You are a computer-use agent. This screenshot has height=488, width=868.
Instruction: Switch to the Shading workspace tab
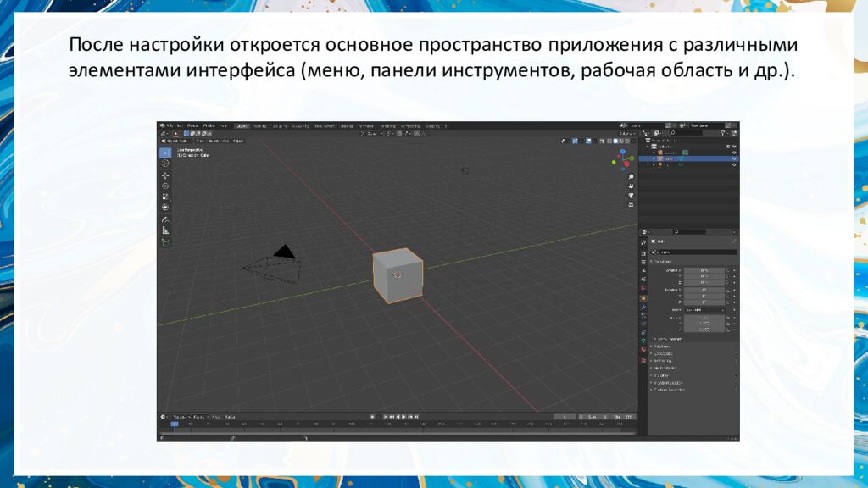click(x=345, y=125)
